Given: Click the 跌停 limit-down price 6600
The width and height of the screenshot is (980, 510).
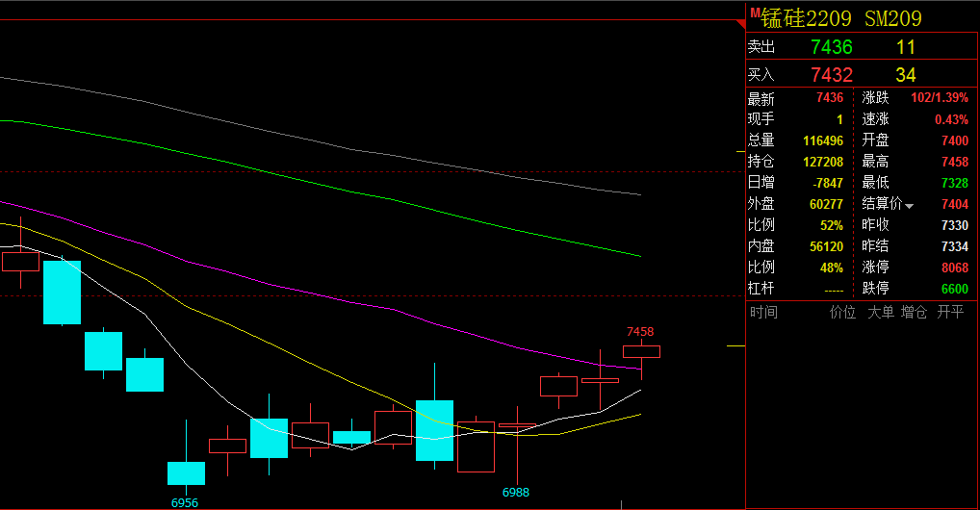Looking at the screenshot, I should 954,289.
